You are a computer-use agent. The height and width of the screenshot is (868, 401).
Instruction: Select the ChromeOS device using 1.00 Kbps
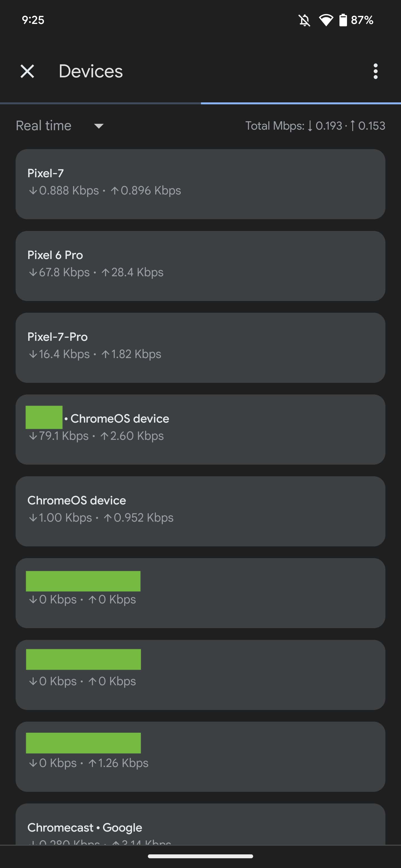click(200, 511)
